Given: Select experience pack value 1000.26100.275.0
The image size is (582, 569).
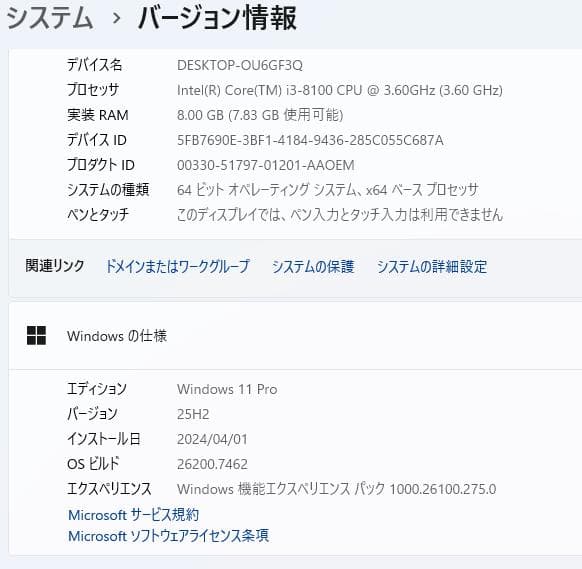Looking at the screenshot, I should (443, 489).
